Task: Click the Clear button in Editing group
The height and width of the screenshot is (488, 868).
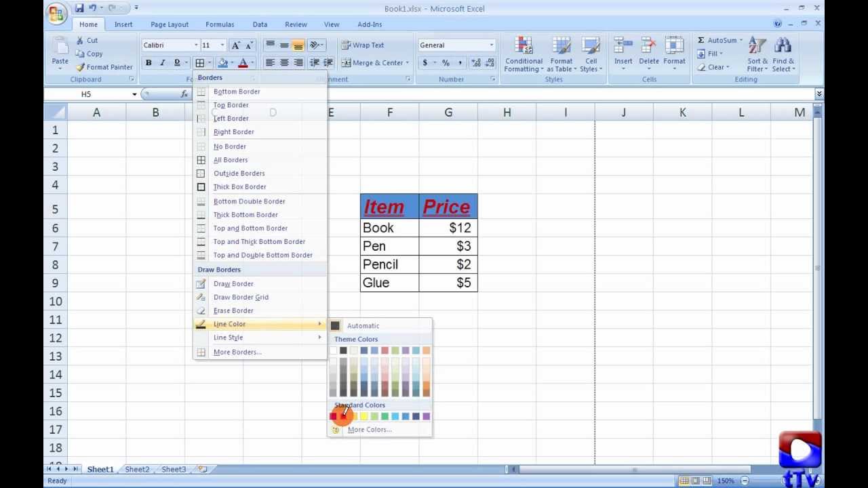Action: point(713,67)
